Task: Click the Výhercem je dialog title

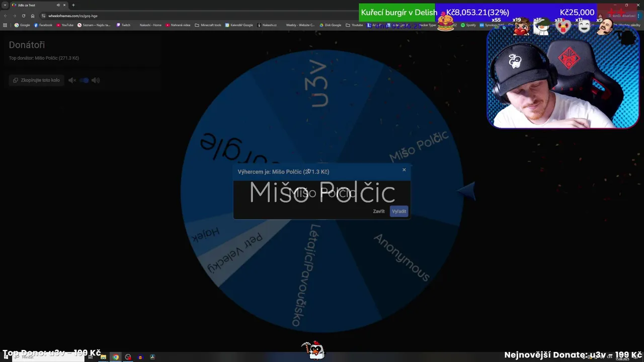Action: pos(283,172)
